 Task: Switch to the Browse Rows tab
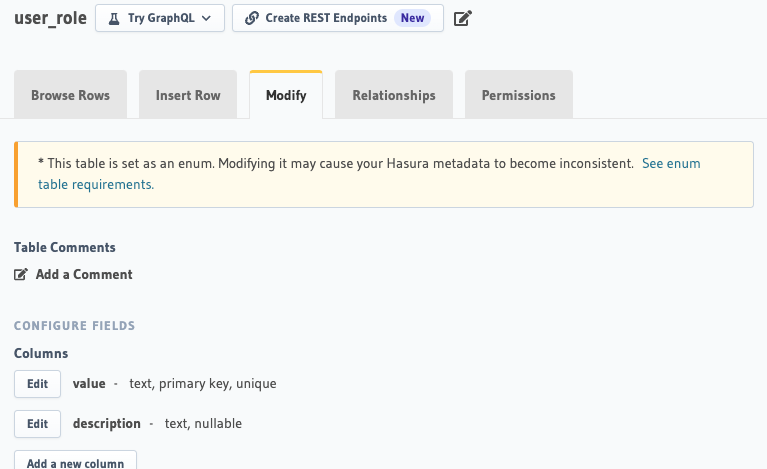click(x=70, y=94)
